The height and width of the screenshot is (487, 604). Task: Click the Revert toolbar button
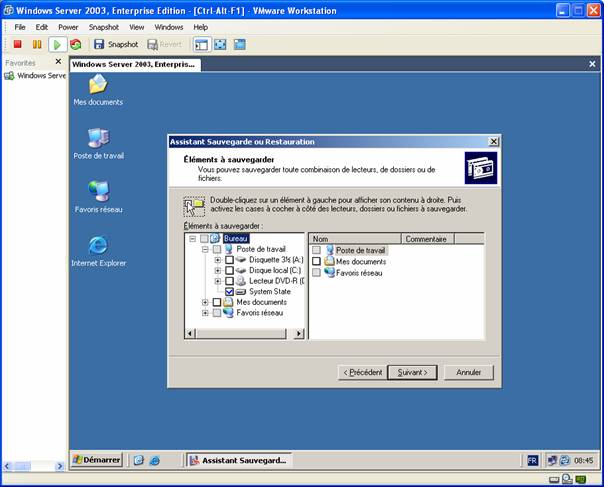164,44
